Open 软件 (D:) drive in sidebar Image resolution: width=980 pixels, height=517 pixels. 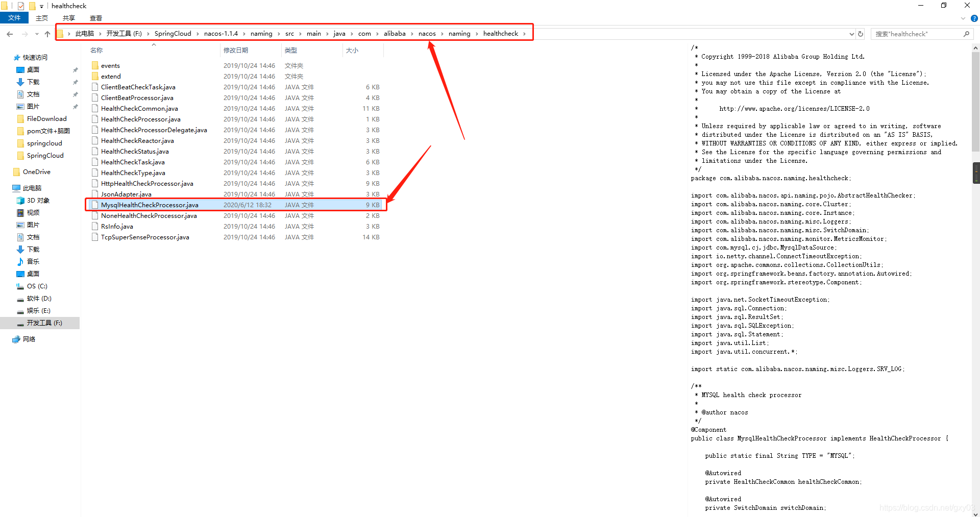[39, 299]
